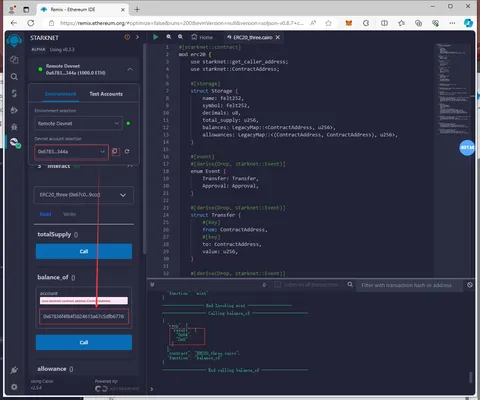Refresh the devnet account list

[x=127, y=152]
